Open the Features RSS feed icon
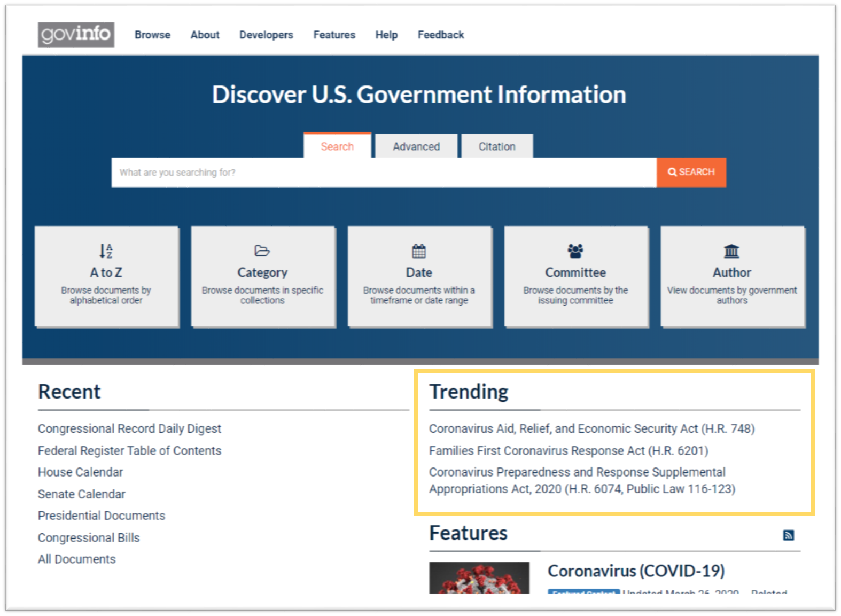Screen dimensions: 841x616 (x=788, y=535)
